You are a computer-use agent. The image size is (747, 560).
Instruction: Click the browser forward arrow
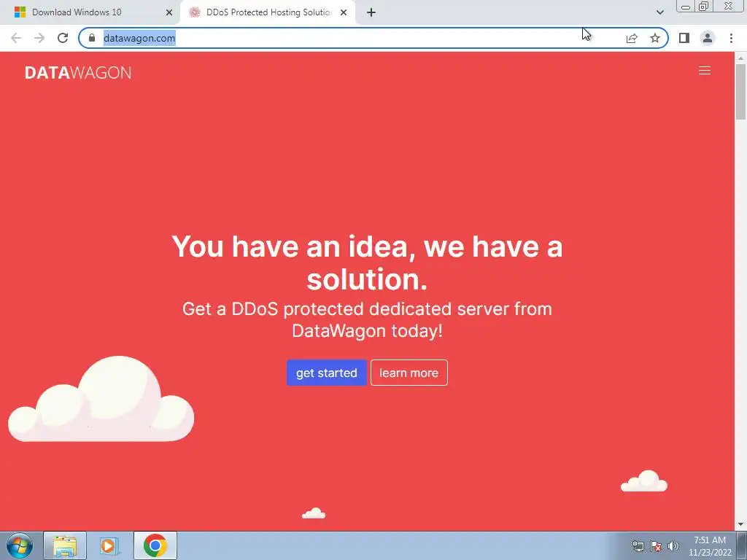click(39, 38)
